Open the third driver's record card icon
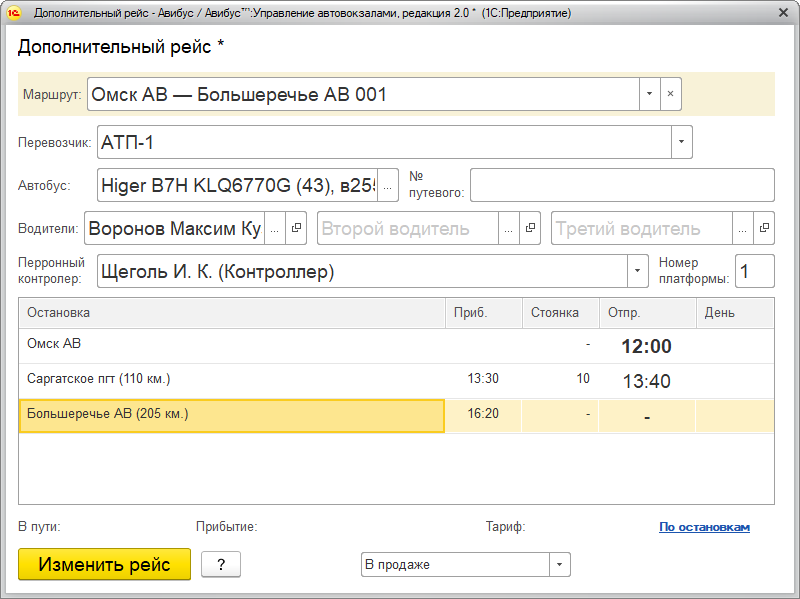This screenshot has width=800, height=599. point(764,228)
